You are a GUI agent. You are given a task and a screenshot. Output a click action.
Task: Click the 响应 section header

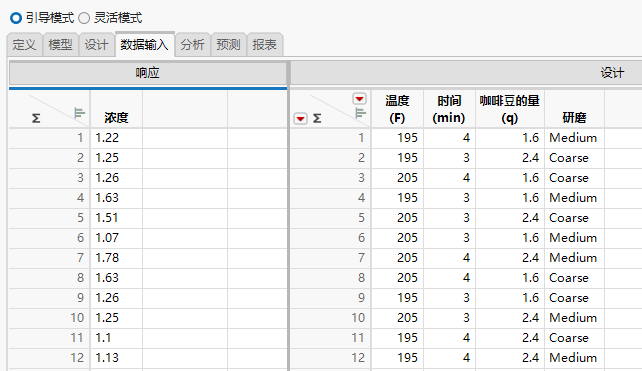(148, 73)
